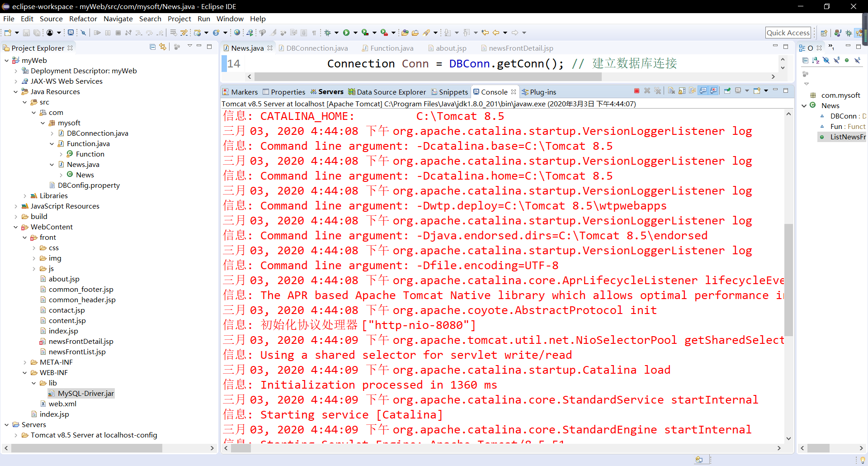The width and height of the screenshot is (868, 466).
Task: Click the Debug bug icon in toolbar
Action: tap(328, 33)
